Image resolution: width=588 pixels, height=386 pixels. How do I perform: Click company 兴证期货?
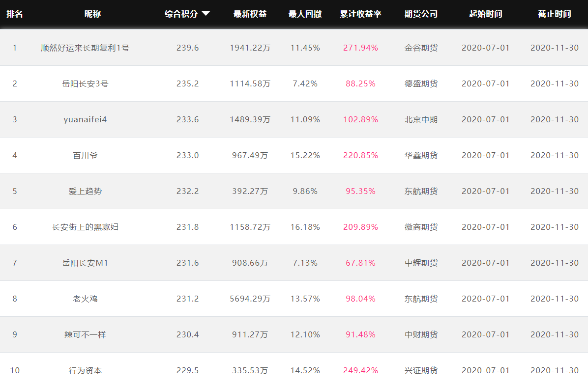421,370
